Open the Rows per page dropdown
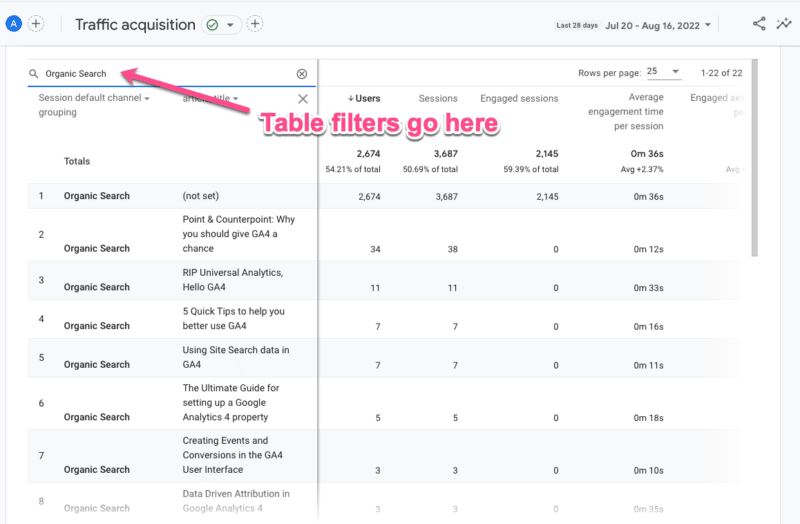The image size is (800, 524). tap(663, 72)
